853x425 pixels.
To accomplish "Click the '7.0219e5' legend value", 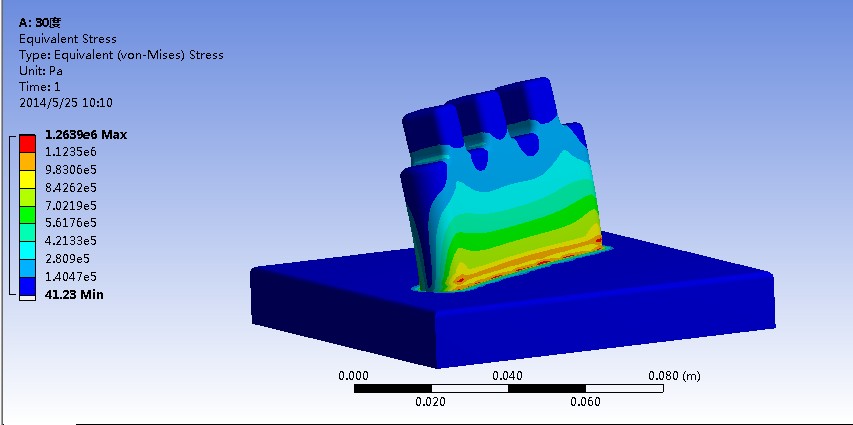I will (x=71, y=206).
